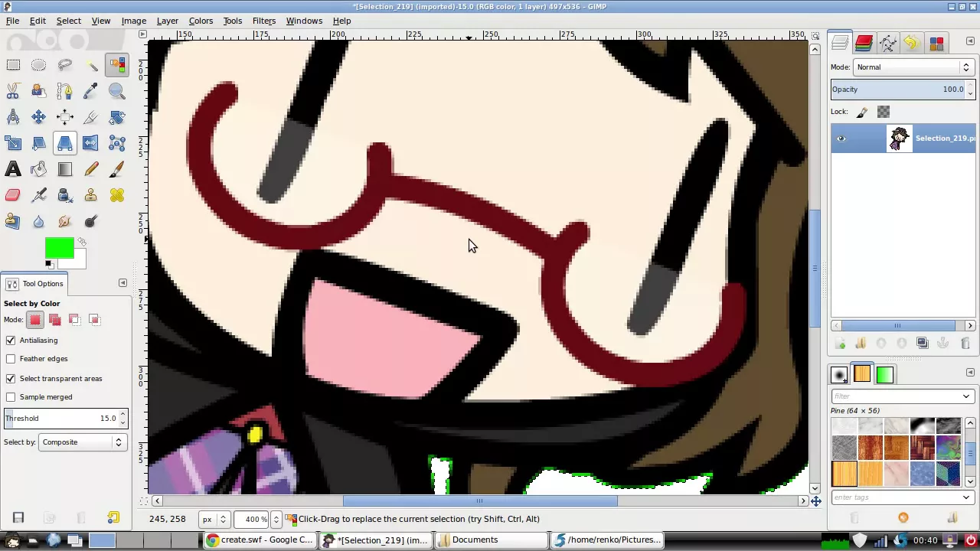Choose Subtract from selection mode
The height and width of the screenshot is (551, 980).
click(x=74, y=319)
